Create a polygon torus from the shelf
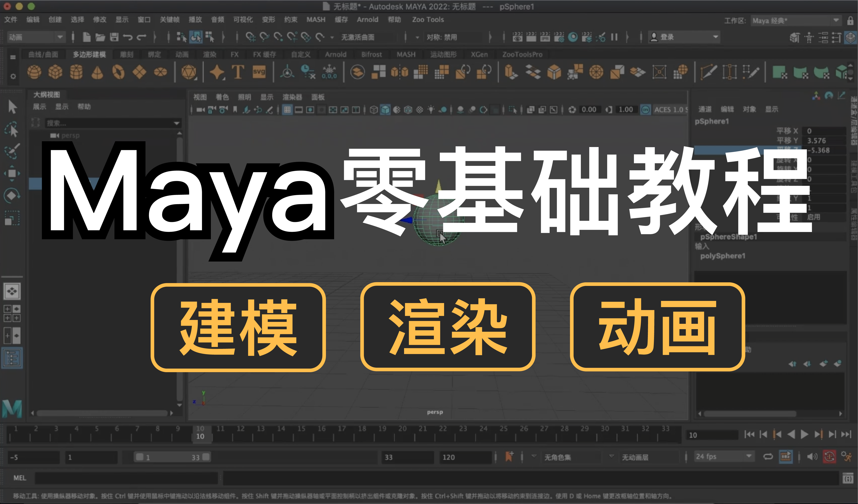The image size is (858, 504). click(x=119, y=72)
